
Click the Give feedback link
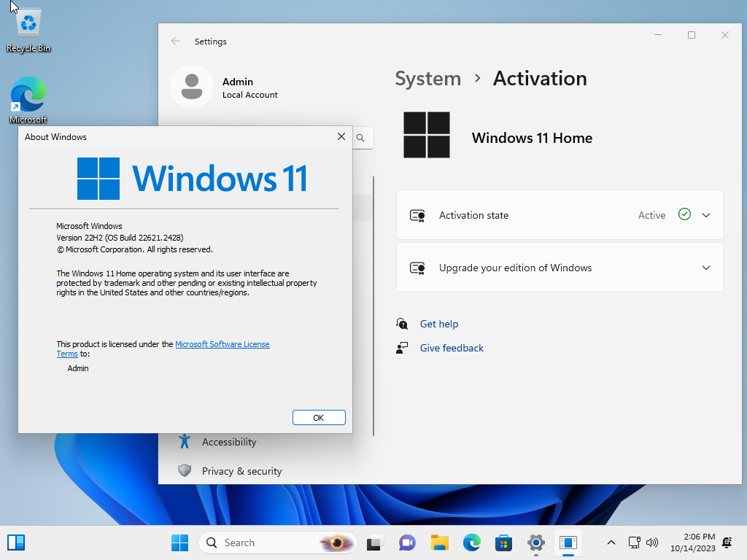451,348
